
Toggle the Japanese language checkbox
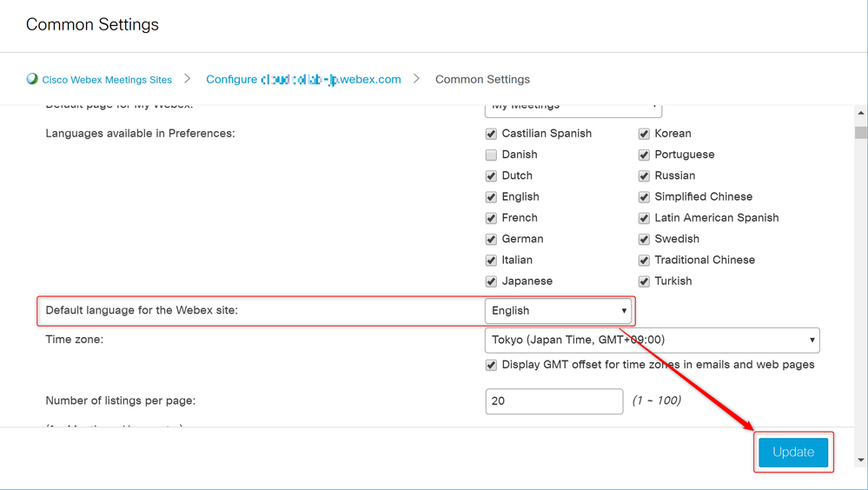pyautogui.click(x=491, y=281)
